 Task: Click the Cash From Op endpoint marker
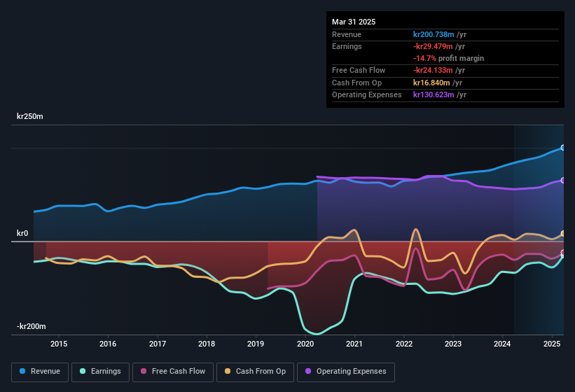563,233
